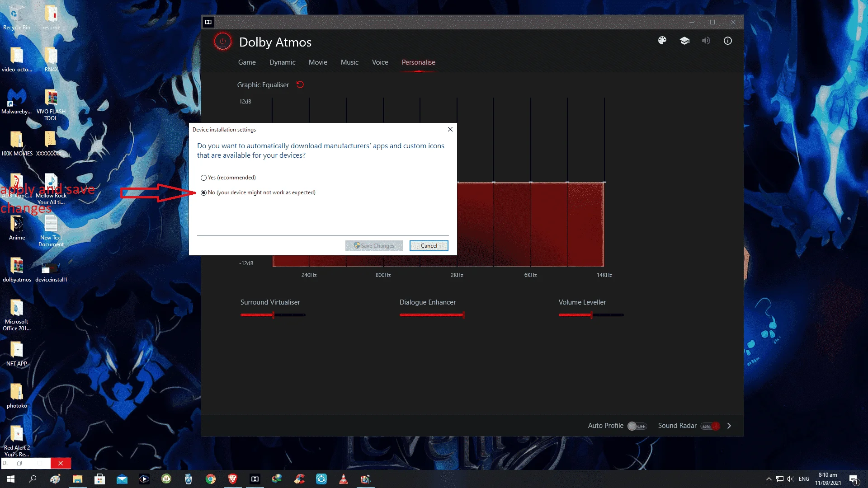Select the resume folder on desktop
Image resolution: width=868 pixels, height=488 pixels.
(51, 17)
